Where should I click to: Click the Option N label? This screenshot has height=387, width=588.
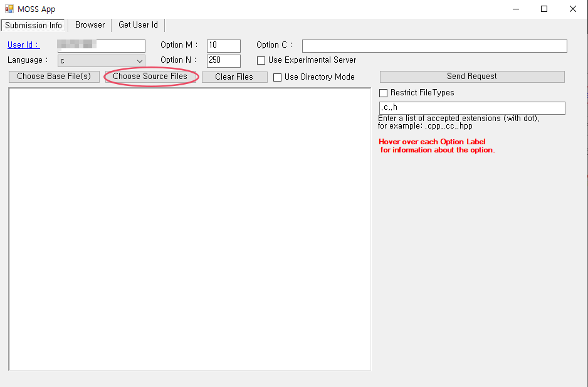coord(178,60)
